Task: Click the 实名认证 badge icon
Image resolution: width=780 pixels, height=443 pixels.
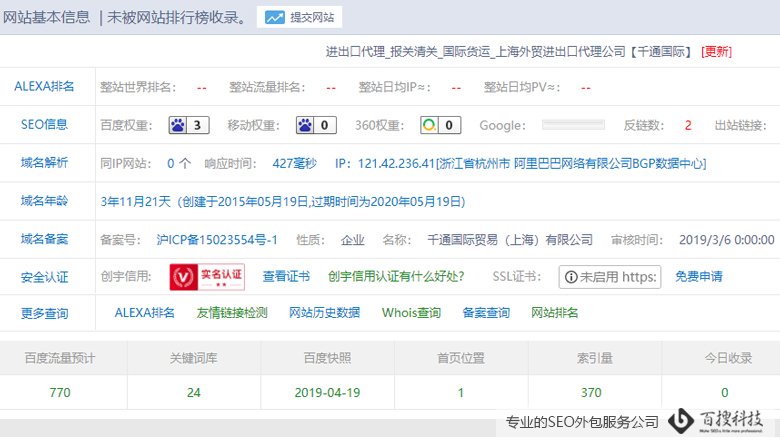Action: 207,277
